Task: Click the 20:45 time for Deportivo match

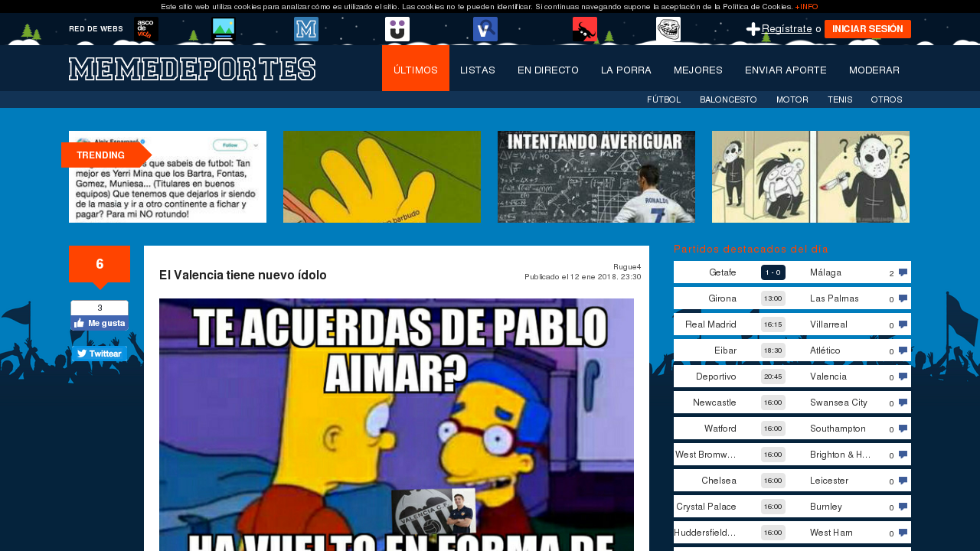Action: coord(773,377)
